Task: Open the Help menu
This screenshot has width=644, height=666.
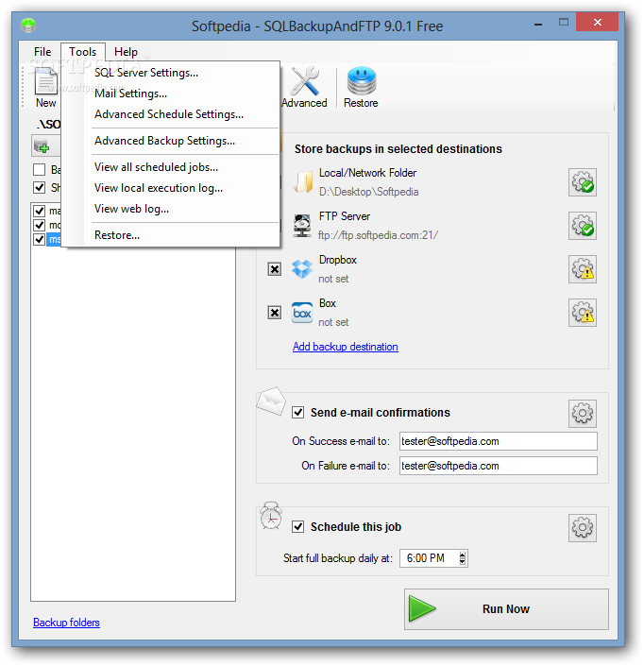Action: coord(126,52)
